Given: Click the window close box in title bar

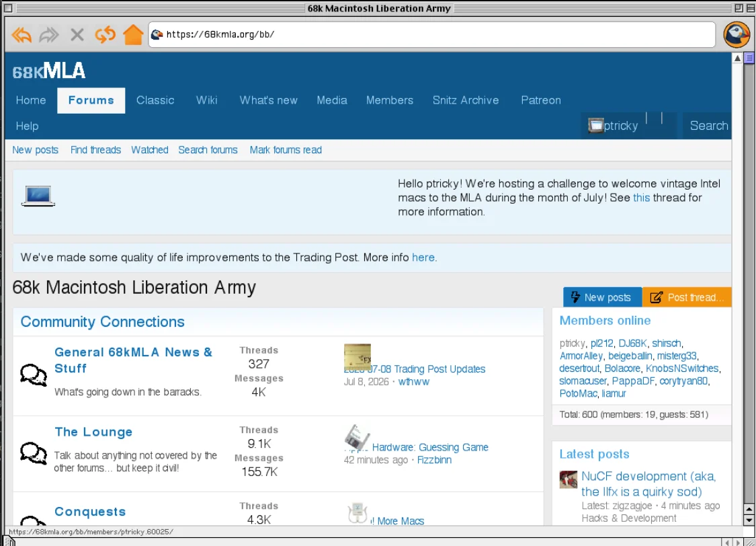Looking at the screenshot, I should (x=8, y=7).
